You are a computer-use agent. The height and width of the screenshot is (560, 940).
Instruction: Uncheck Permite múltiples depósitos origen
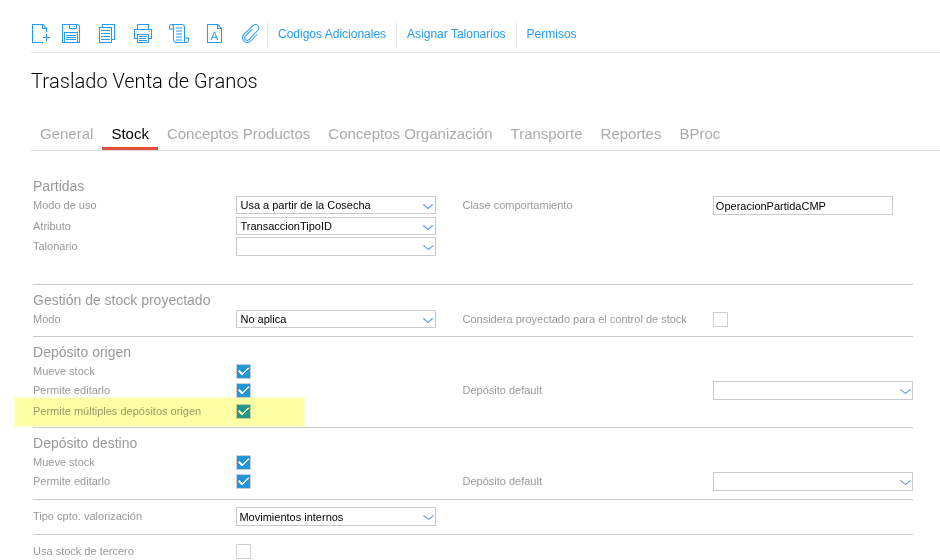[243, 411]
